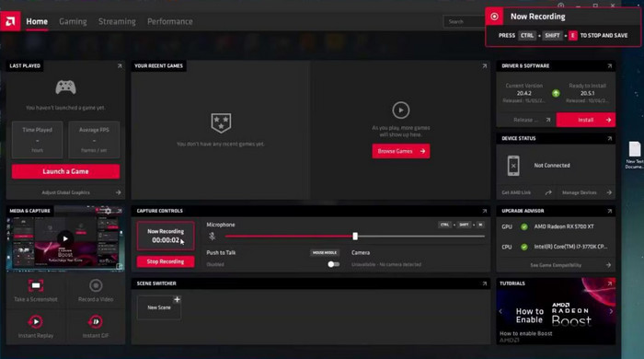Go to the previous tutorial slide
Image resolution: width=644 pixels, height=359 pixels.
point(500,311)
